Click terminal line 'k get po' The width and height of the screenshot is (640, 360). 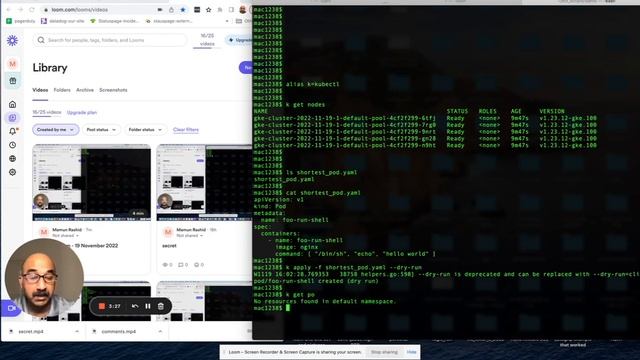[300, 295]
